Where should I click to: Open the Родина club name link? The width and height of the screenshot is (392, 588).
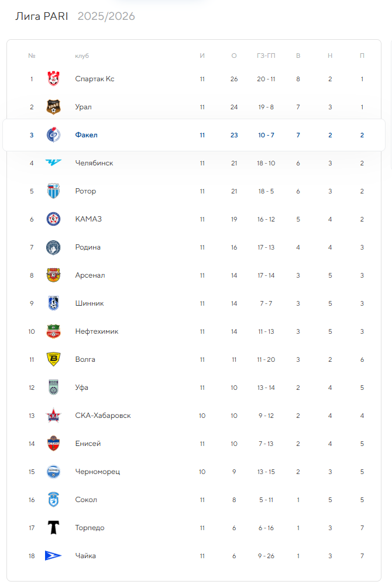pos(88,247)
